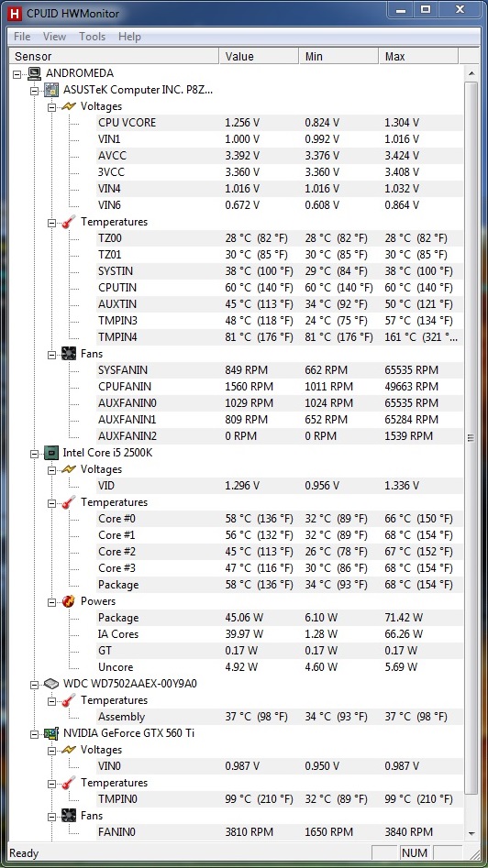Open the Tools menu

pos(92,37)
